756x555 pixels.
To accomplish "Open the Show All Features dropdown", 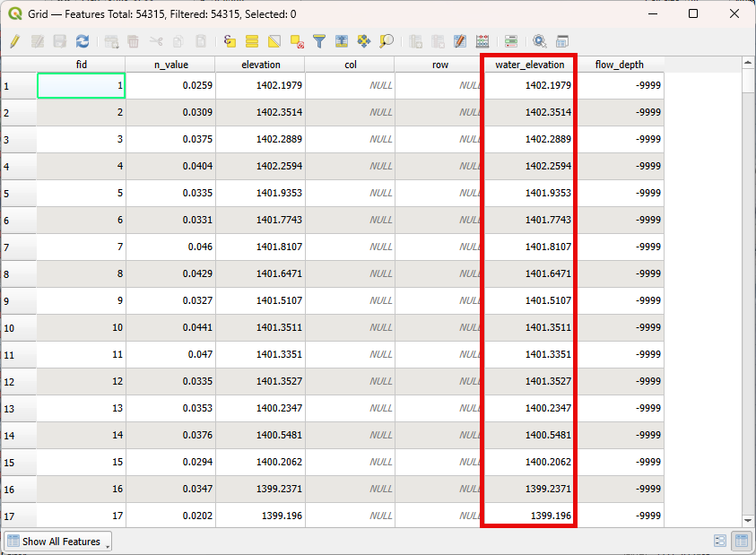I will tap(58, 542).
